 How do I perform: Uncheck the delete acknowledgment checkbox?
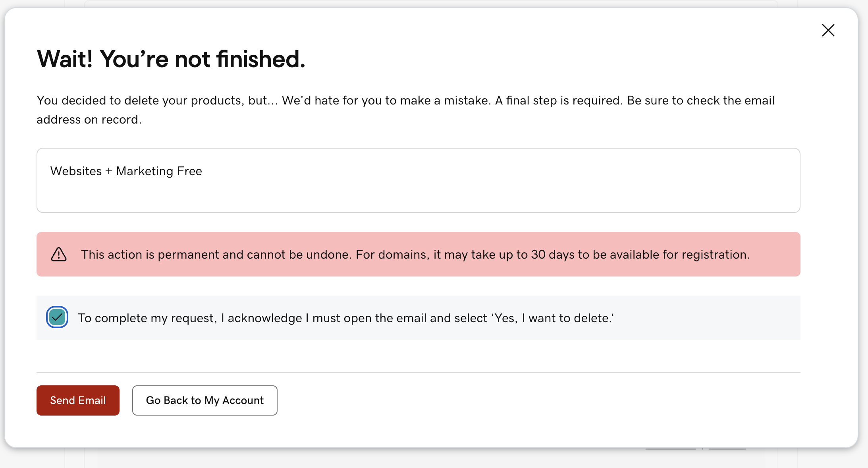pyautogui.click(x=57, y=317)
